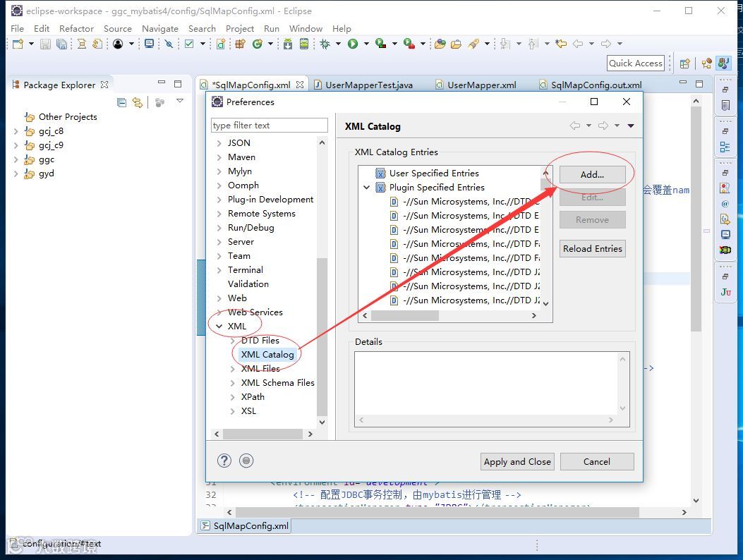Click the Add... button
This screenshot has width=743, height=560.
(x=592, y=174)
